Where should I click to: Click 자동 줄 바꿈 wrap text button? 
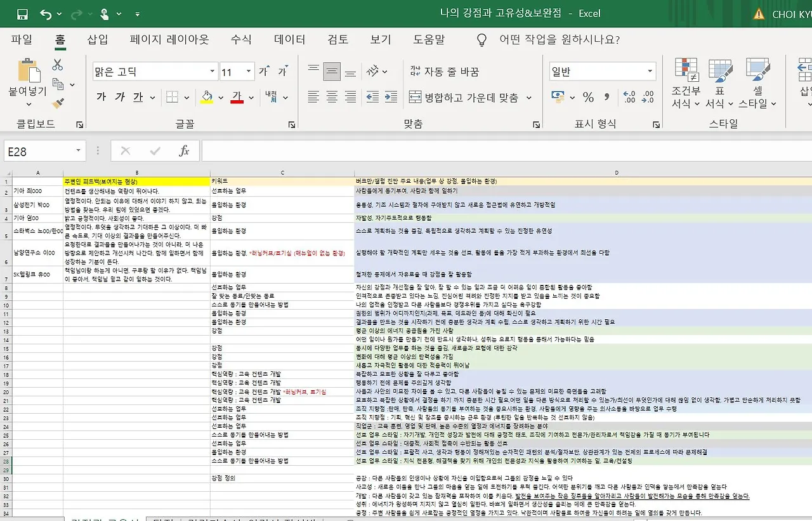click(x=444, y=72)
